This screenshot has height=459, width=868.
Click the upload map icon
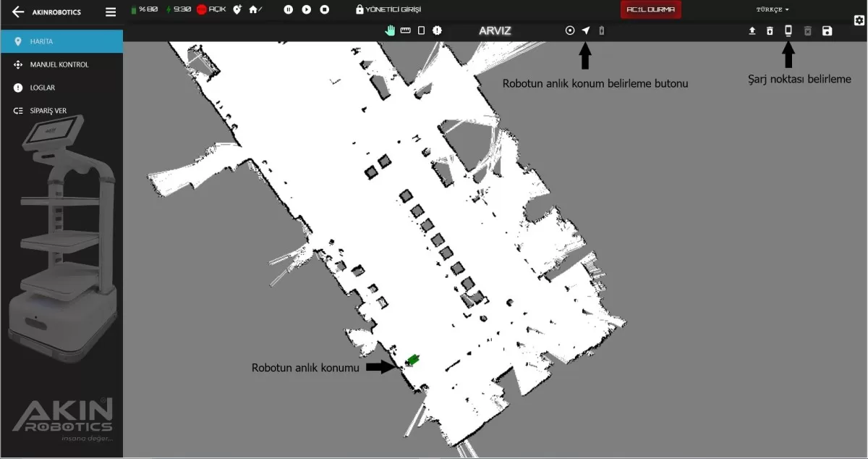[752, 31]
